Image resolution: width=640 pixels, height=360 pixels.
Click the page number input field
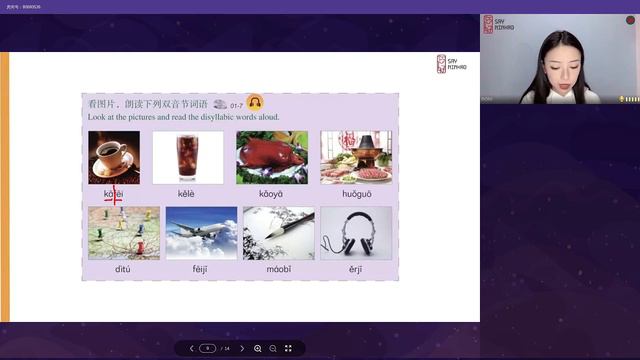[x=207, y=349]
